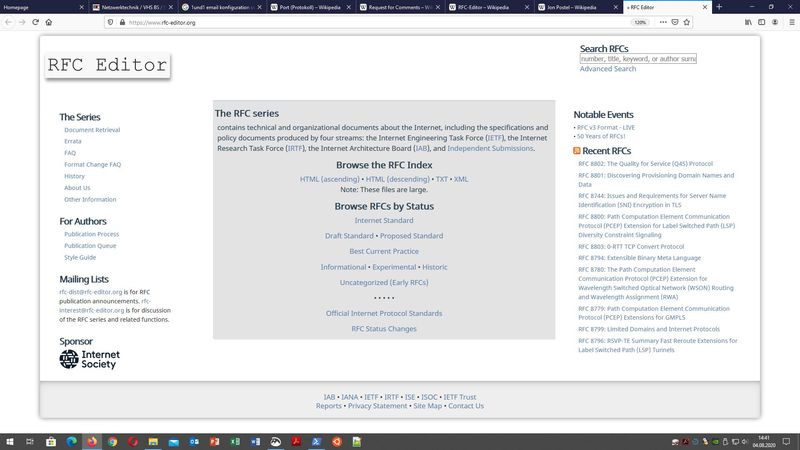Viewport: 800px width, 450px height.
Task: Open tracking protection shield icon
Action: pyautogui.click(x=110, y=22)
